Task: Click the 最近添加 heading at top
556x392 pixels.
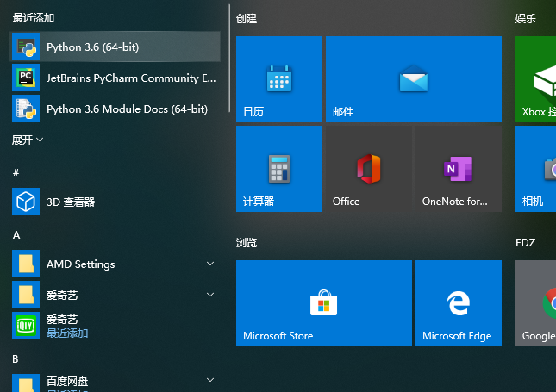Action: click(x=34, y=18)
